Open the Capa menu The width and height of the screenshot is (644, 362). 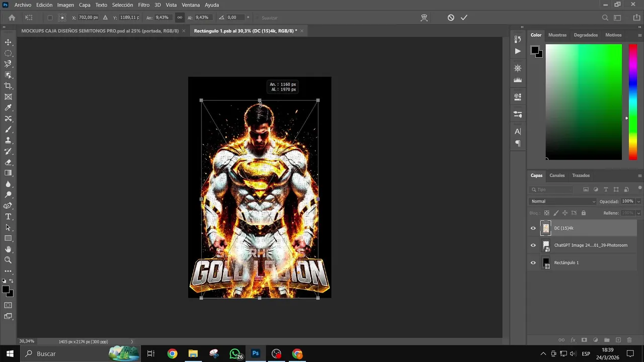pyautogui.click(x=85, y=5)
